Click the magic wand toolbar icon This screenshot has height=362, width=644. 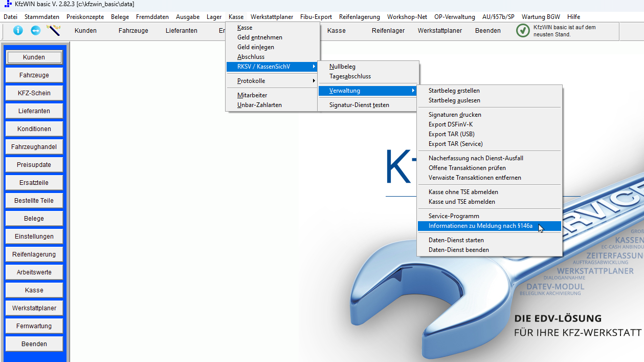(x=53, y=30)
